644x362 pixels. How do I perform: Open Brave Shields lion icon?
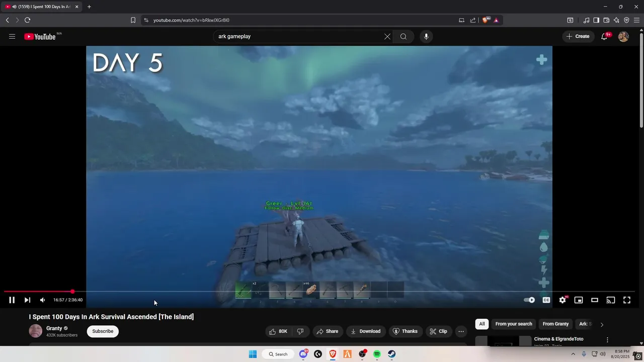pos(486,20)
